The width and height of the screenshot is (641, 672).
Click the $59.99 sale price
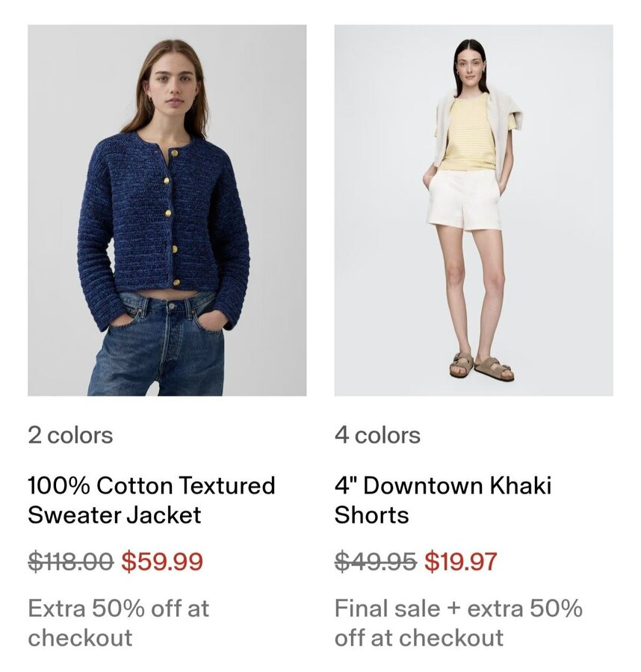coord(161,561)
